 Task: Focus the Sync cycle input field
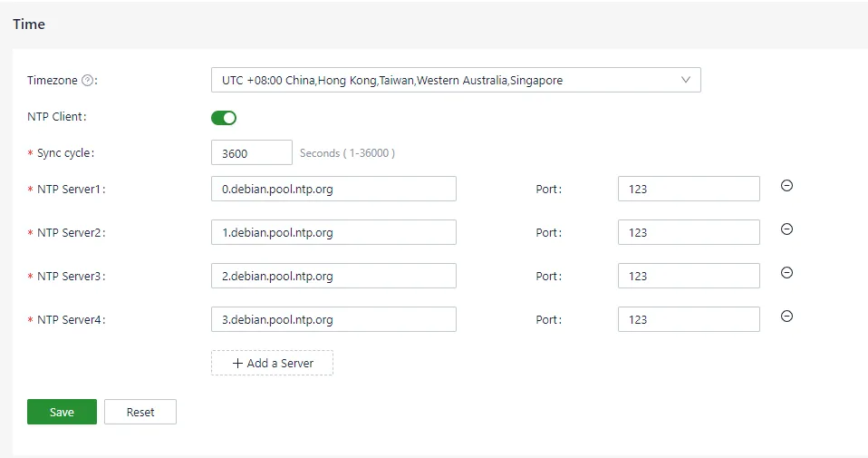click(251, 152)
